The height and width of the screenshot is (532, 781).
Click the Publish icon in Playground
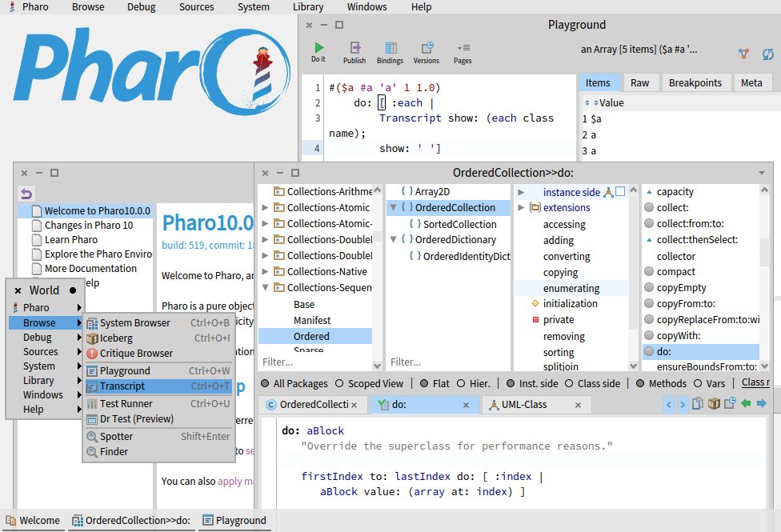354,52
